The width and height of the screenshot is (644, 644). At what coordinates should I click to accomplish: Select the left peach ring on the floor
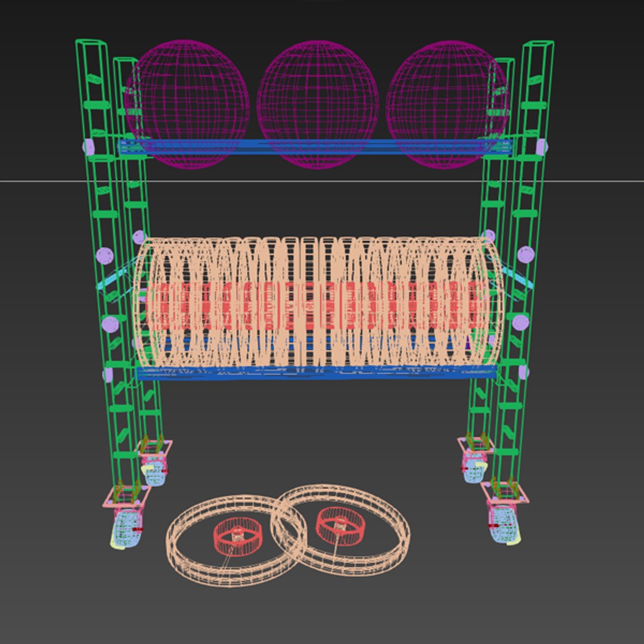[236, 540]
